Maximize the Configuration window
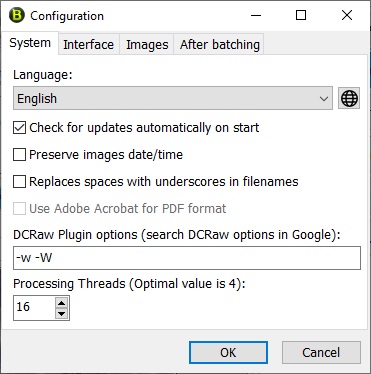 [x=301, y=15]
